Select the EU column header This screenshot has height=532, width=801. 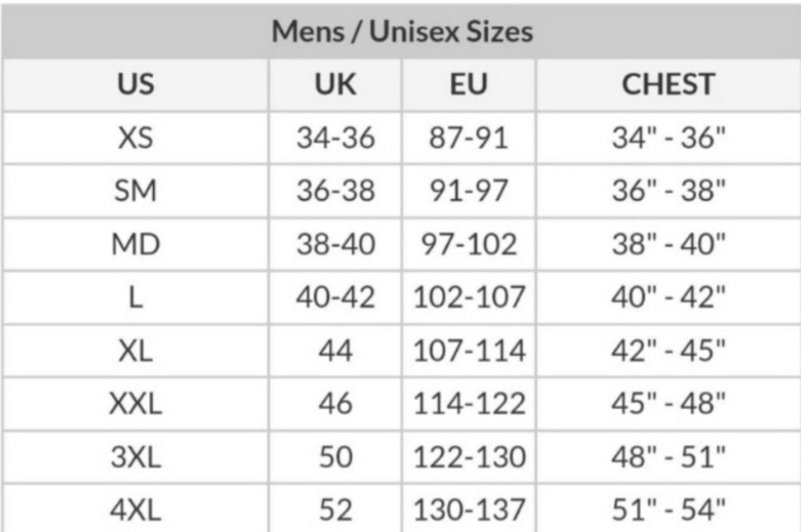click(469, 84)
